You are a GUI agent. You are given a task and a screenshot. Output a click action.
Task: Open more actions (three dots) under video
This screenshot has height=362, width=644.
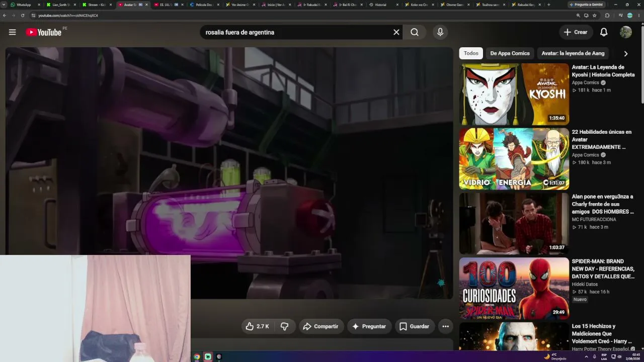coord(445,326)
